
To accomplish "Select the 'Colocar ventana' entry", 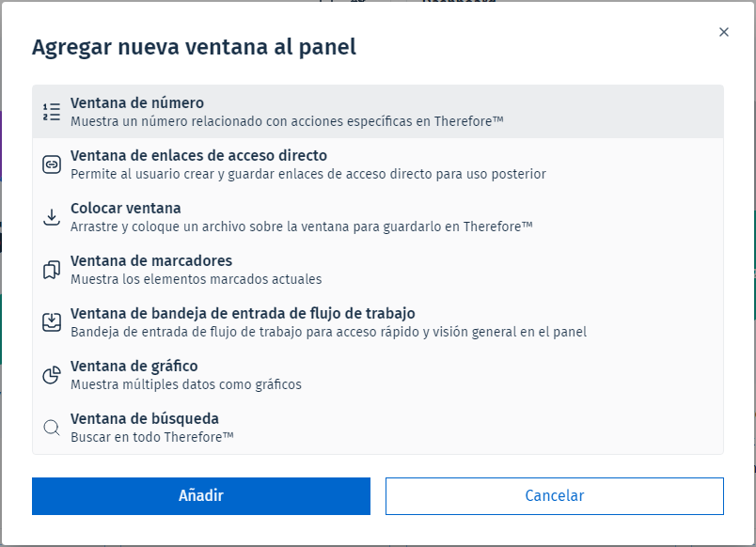I will [126, 209].
